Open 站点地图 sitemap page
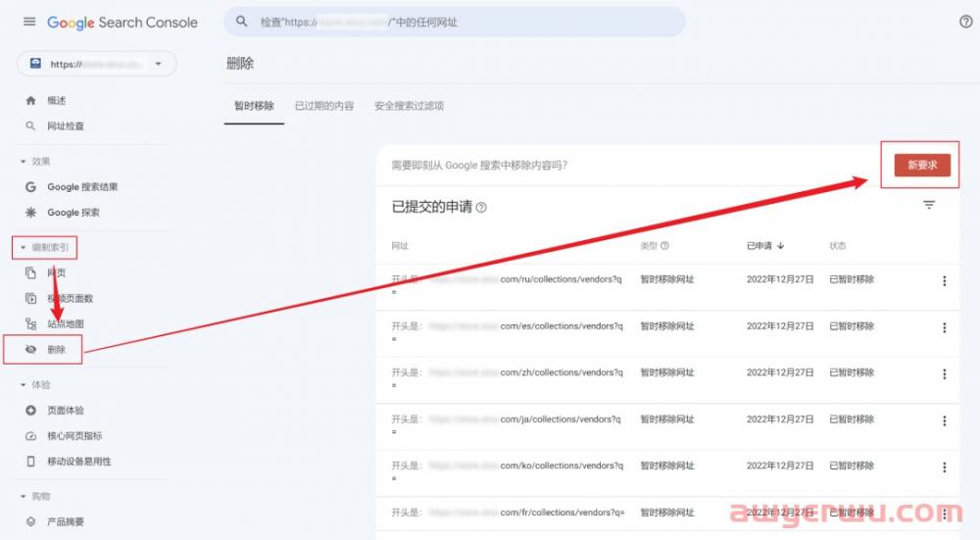This screenshot has height=540, width=980. click(x=67, y=324)
